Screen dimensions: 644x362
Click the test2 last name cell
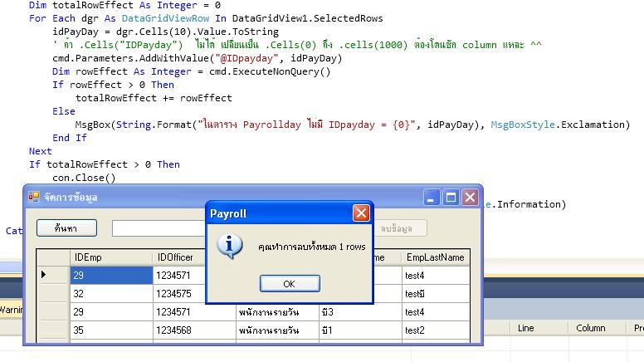(x=436, y=330)
